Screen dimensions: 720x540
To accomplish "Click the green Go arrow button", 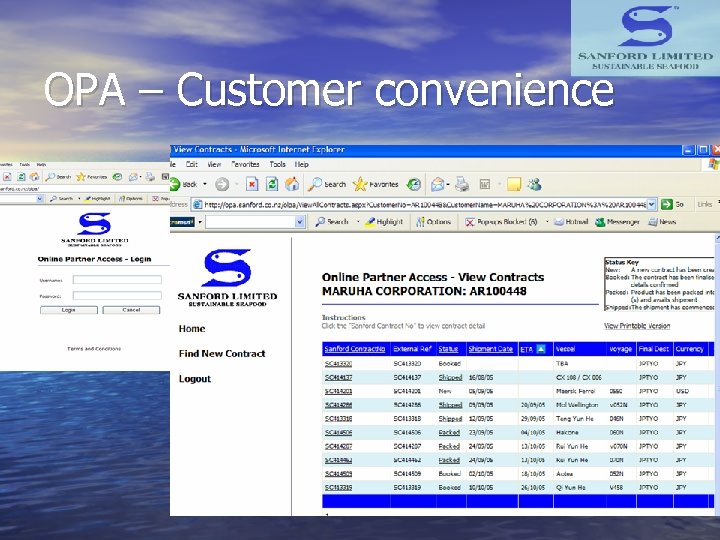I will point(667,204).
